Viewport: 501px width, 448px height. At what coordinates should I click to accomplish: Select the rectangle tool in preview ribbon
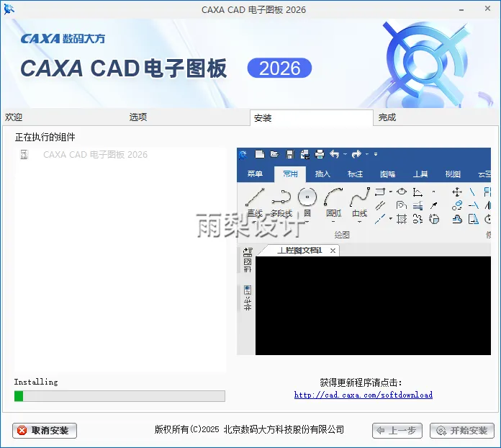[x=380, y=192]
